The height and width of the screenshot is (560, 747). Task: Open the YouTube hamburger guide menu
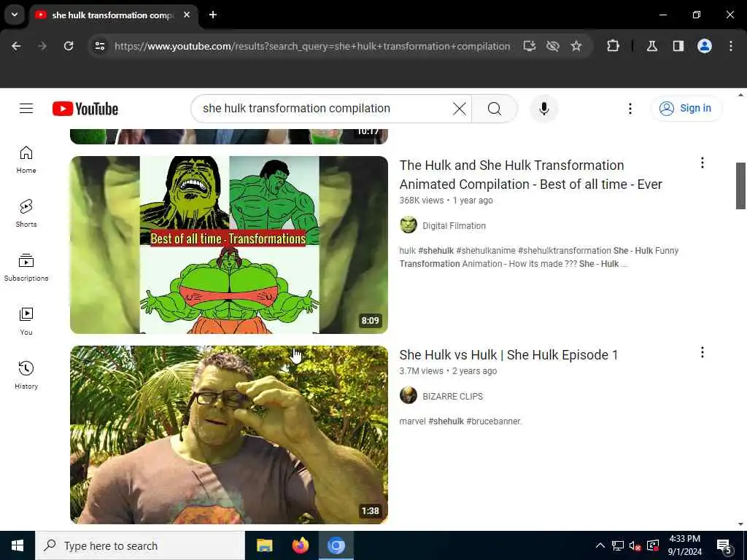[x=26, y=109]
